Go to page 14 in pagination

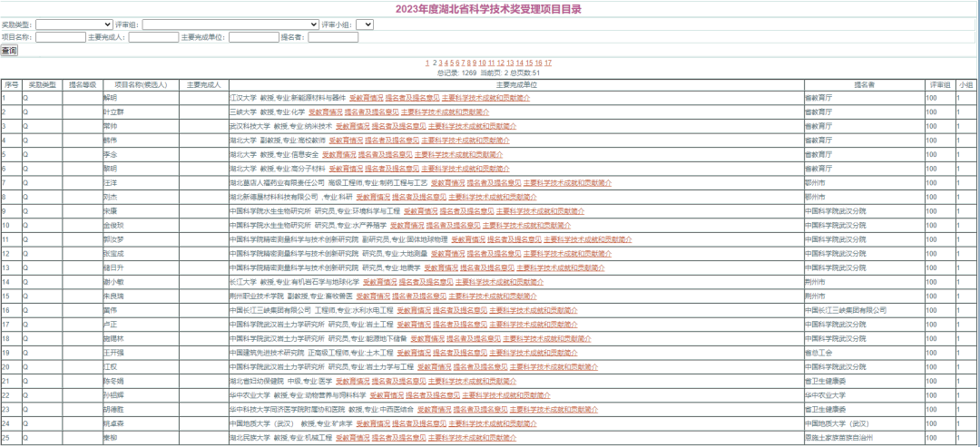519,63
